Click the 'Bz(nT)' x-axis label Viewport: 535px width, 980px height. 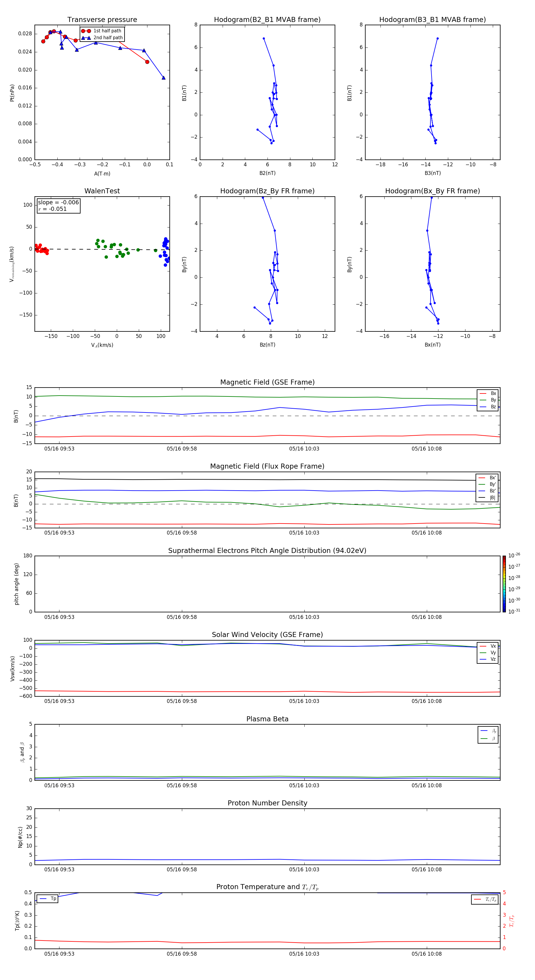click(x=267, y=345)
